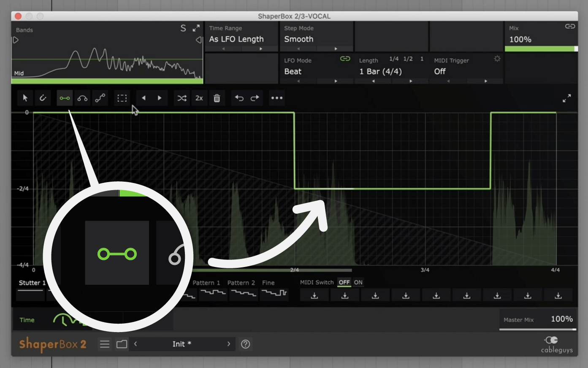Click the 4/4 timeline marker
The image size is (588, 368).
tap(555, 270)
